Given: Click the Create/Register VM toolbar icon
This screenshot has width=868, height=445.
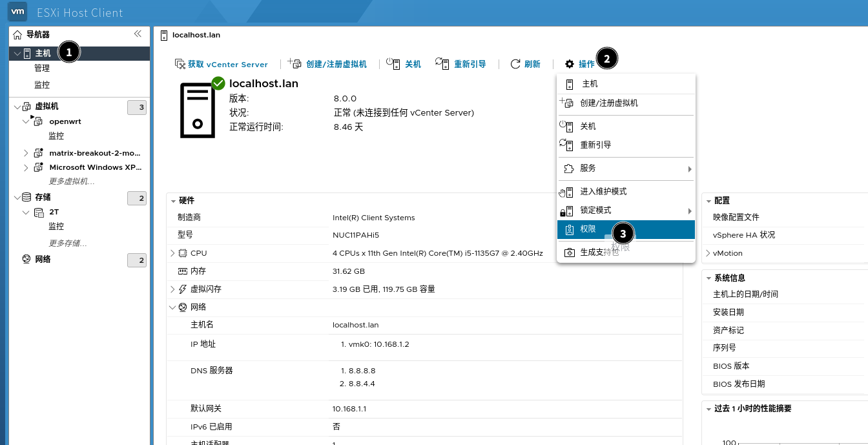Looking at the screenshot, I should tap(294, 63).
